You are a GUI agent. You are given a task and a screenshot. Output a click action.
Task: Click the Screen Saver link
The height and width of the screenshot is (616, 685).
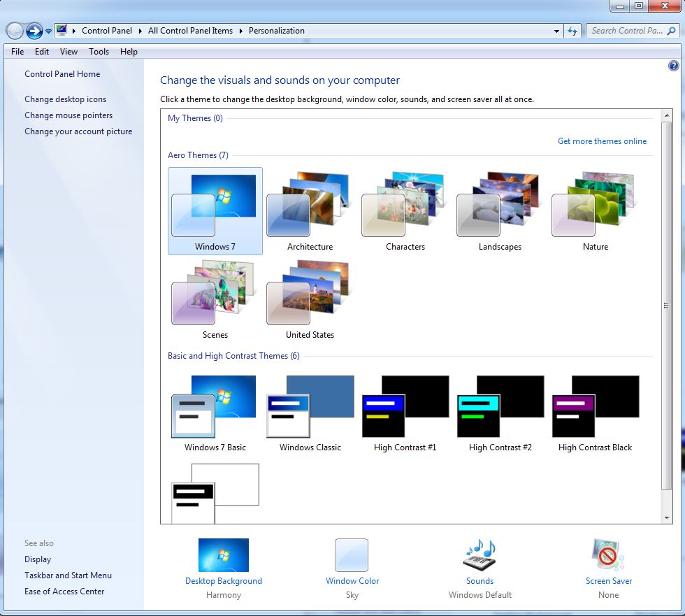click(609, 580)
